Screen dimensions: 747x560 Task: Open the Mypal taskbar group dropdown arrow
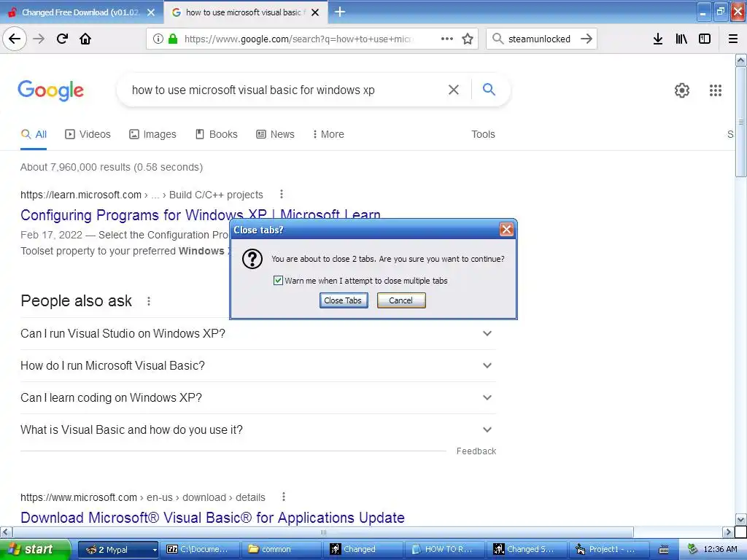tap(155, 550)
